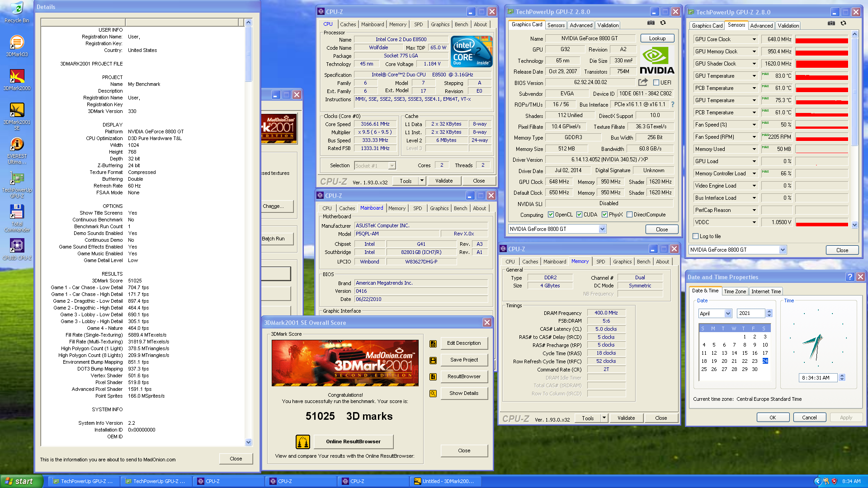
Task: Toggle the OpenCL checkbox
Action: click(x=551, y=215)
